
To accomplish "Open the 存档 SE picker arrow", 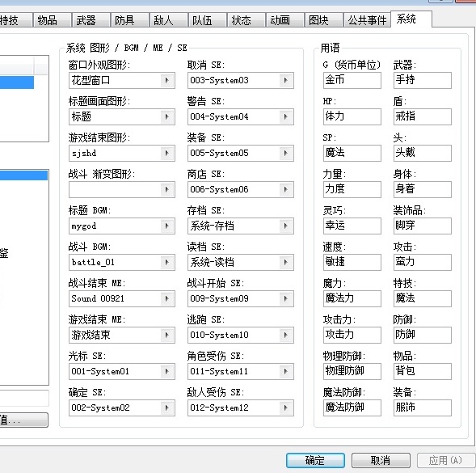I will (285, 226).
